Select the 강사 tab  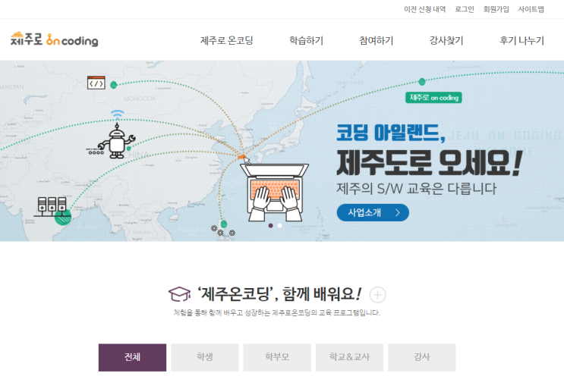[422, 357]
